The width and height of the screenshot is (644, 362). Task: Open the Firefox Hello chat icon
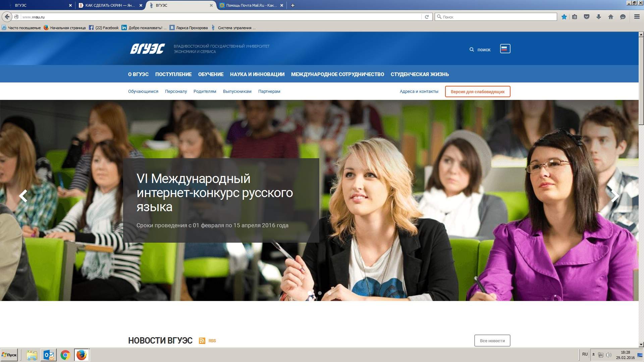pos(623,17)
